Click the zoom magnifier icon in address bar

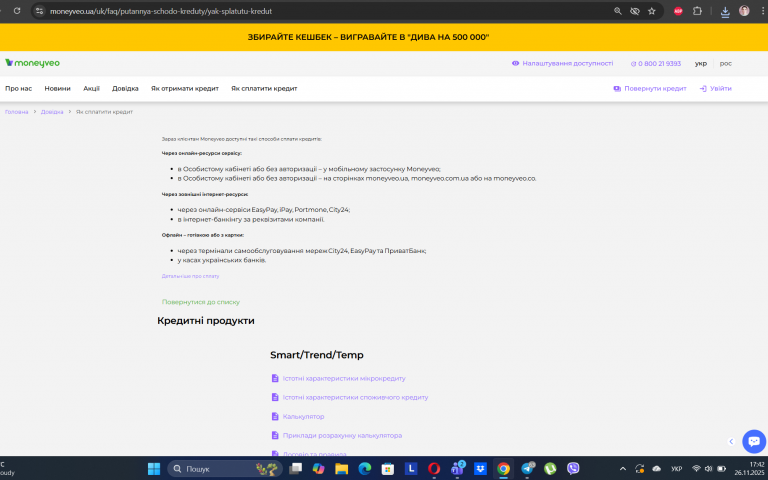(x=618, y=11)
